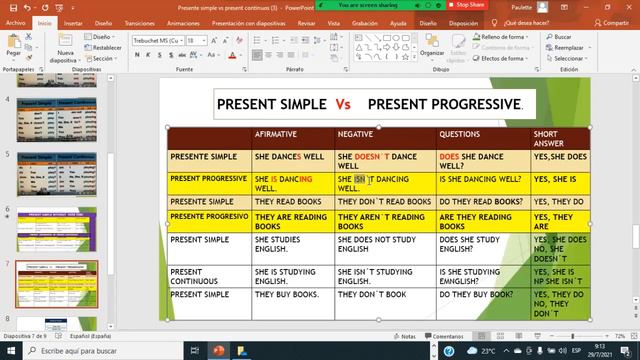Image resolution: width=640 pixels, height=360 pixels.
Task: Open the Efectos de forma dropdown
Action: click(501, 58)
